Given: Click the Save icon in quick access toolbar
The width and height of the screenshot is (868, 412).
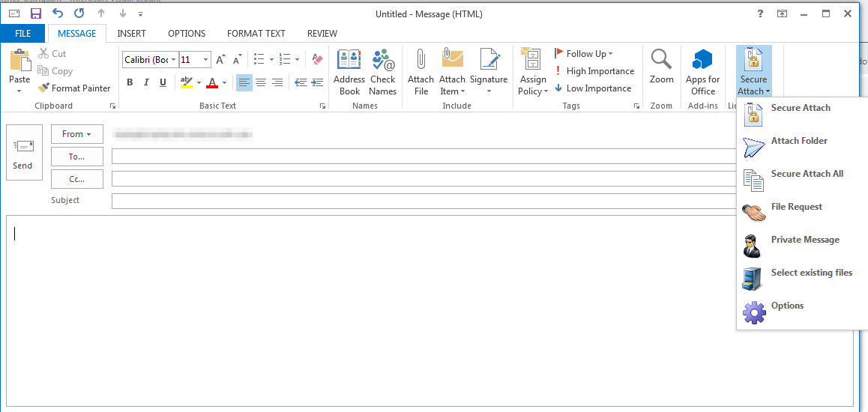Looking at the screenshot, I should (36, 13).
